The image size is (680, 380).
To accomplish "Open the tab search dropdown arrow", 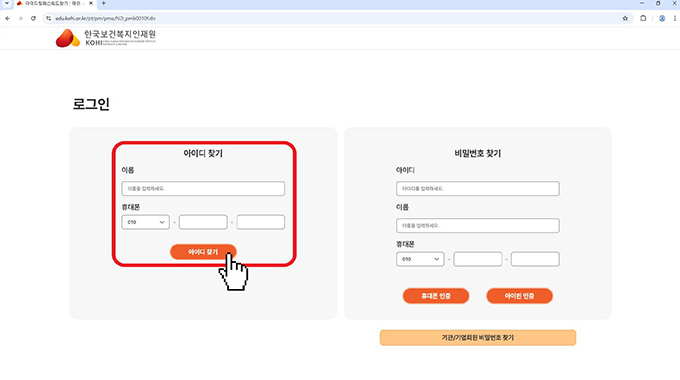I will tap(7, 3).
